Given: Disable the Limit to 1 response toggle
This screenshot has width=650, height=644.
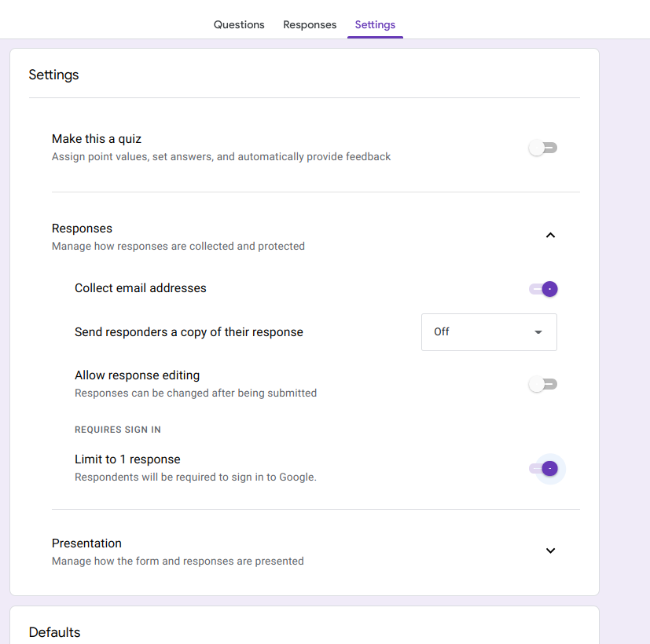Looking at the screenshot, I should pos(543,469).
